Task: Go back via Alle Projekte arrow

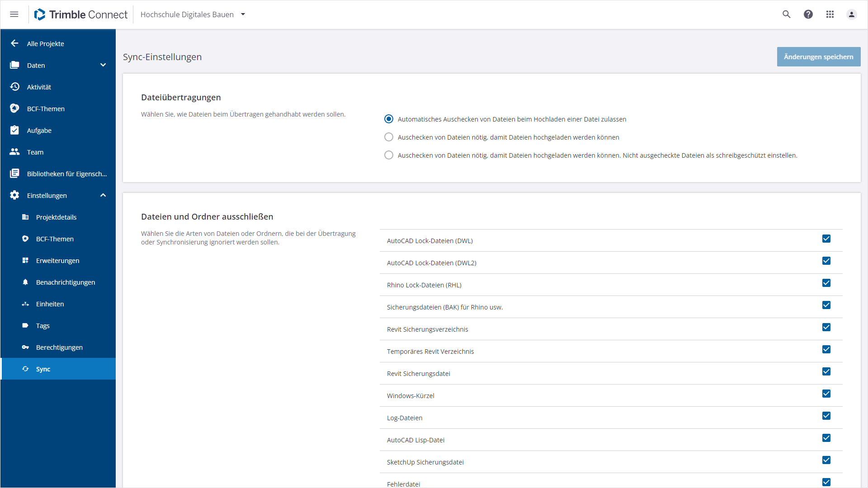Action: 14,43
